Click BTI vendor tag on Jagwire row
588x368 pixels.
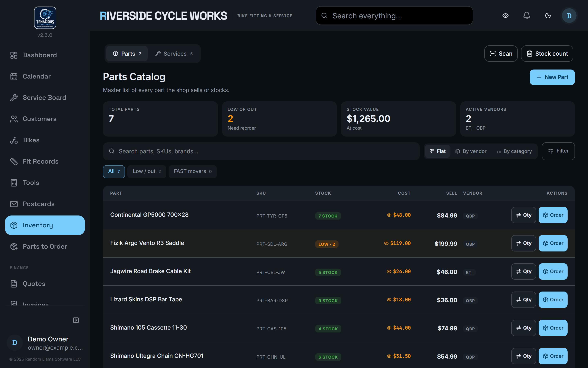pyautogui.click(x=469, y=272)
